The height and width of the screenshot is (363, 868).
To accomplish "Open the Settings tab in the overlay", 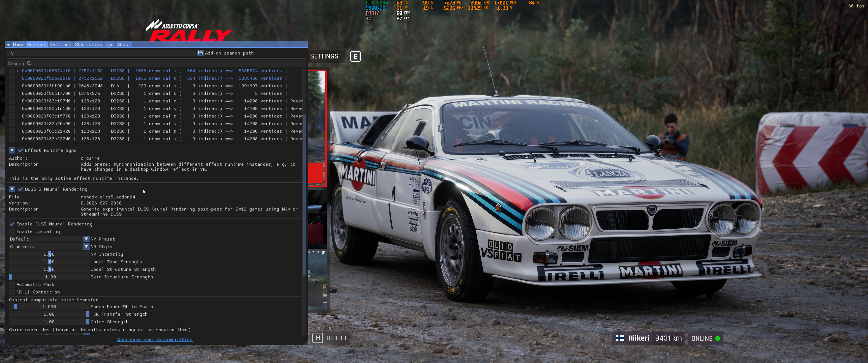I will tap(60, 44).
